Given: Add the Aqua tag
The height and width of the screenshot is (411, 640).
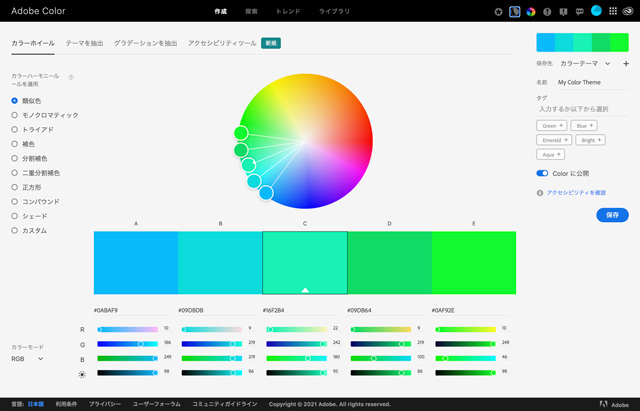Looking at the screenshot, I should coord(551,155).
